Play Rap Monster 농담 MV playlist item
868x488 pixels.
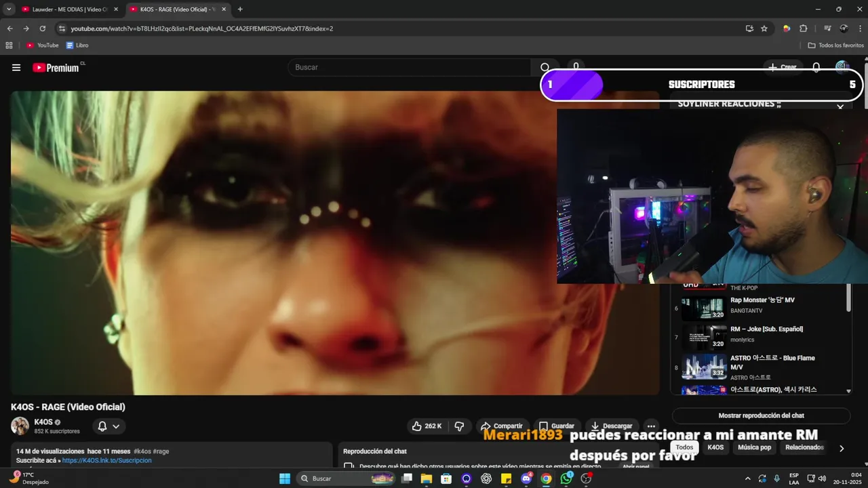762,300
